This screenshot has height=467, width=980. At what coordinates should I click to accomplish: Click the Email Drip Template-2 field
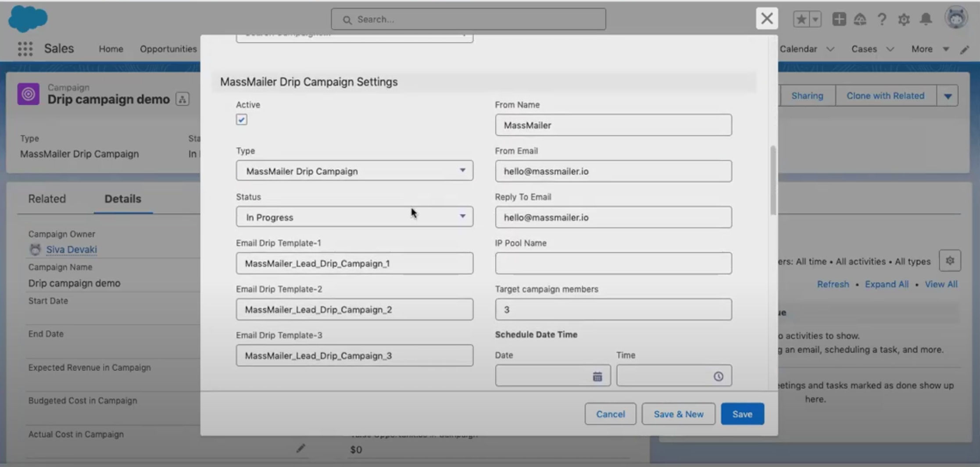(x=354, y=309)
